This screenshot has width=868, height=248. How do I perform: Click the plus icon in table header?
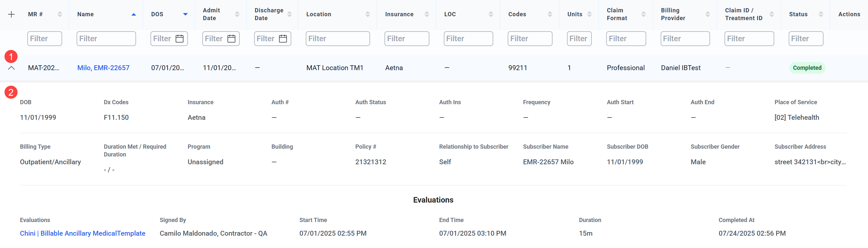tap(11, 14)
